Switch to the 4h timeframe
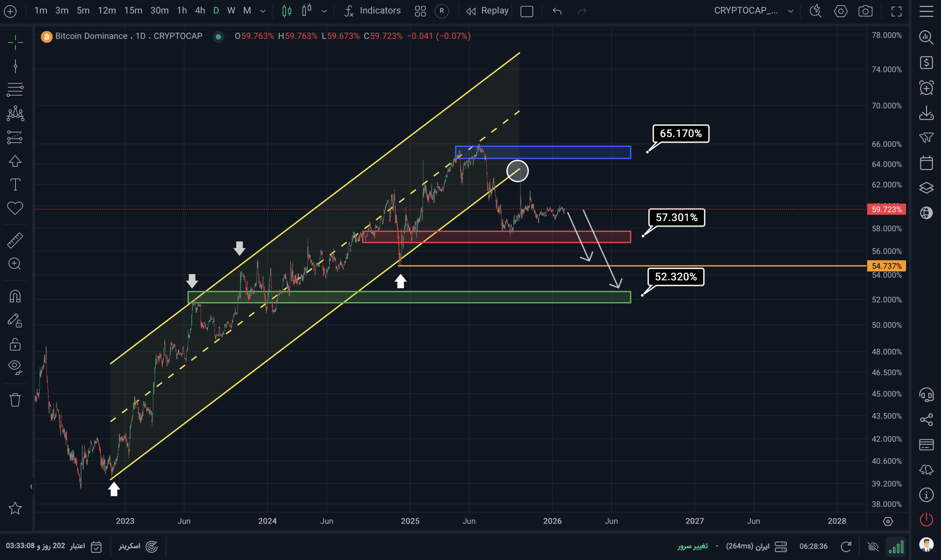The height and width of the screenshot is (560, 941). [x=200, y=11]
